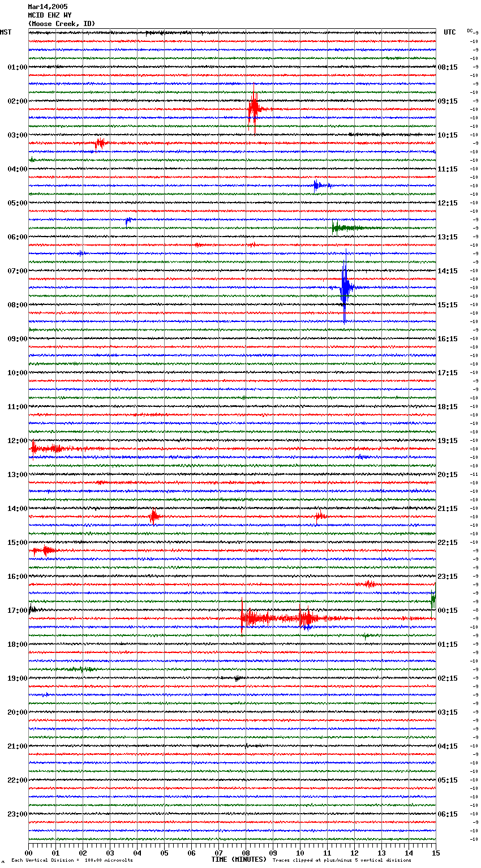Click the UTC time zone header

(x=449, y=32)
